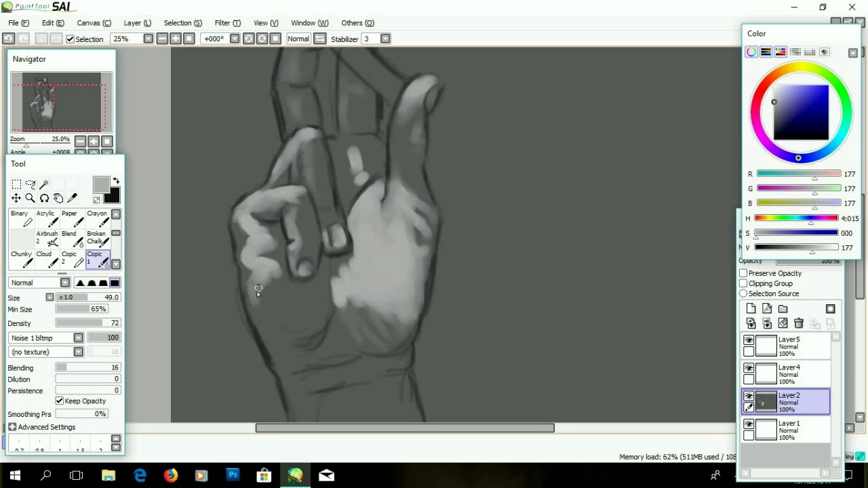The image size is (868, 488).
Task: Create a new linework layer
Action: coord(767,308)
